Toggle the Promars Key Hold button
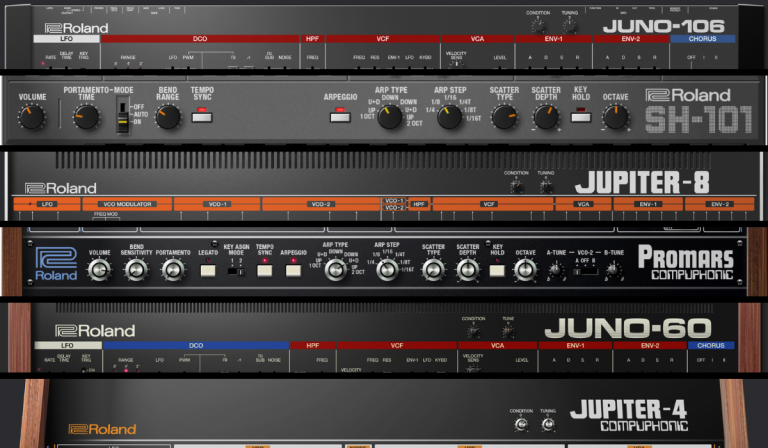768x448 pixels. pos(497,270)
